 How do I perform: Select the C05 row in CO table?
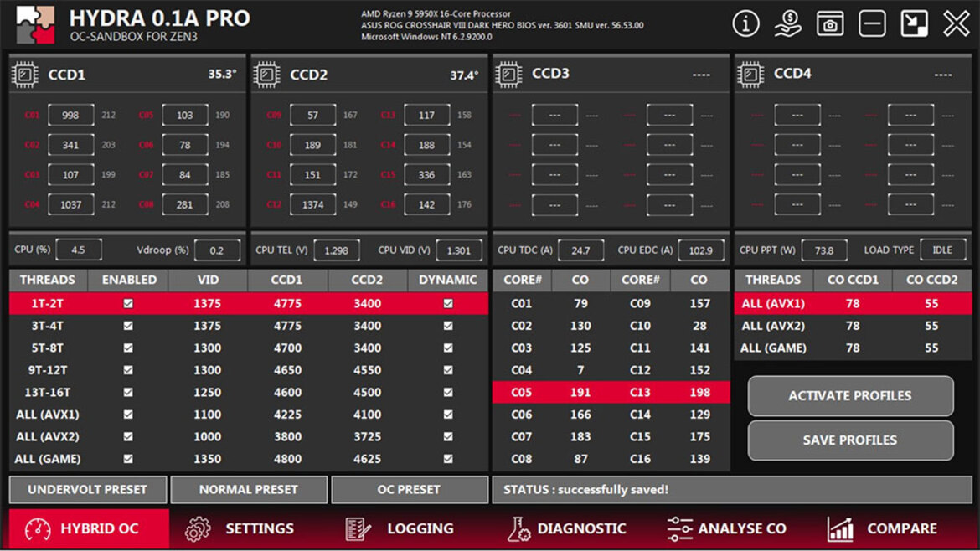coord(611,393)
